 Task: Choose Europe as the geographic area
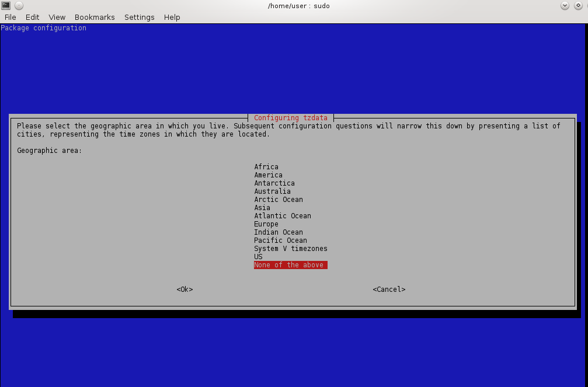pos(266,224)
